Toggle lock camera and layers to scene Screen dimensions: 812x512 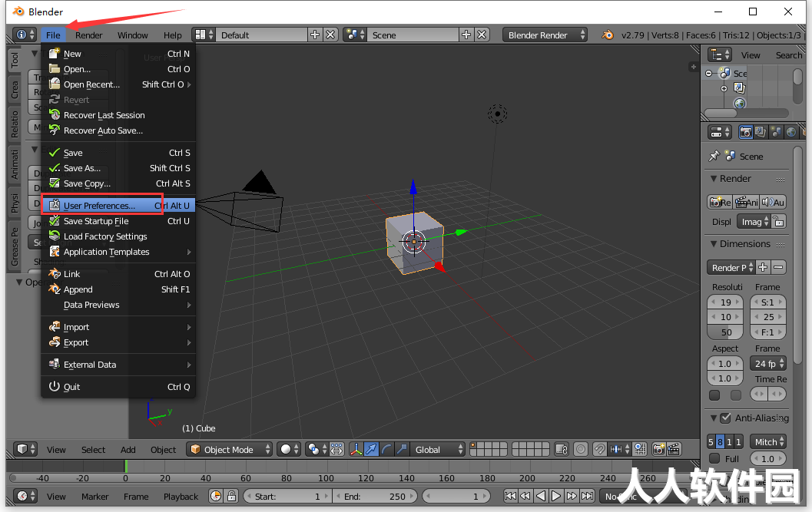(x=562, y=449)
